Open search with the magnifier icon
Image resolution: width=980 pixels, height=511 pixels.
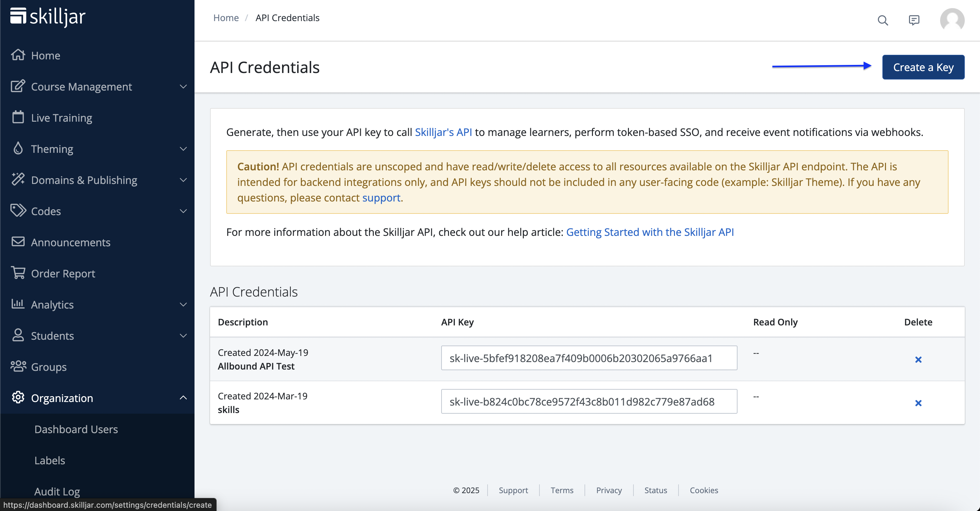pos(883,20)
